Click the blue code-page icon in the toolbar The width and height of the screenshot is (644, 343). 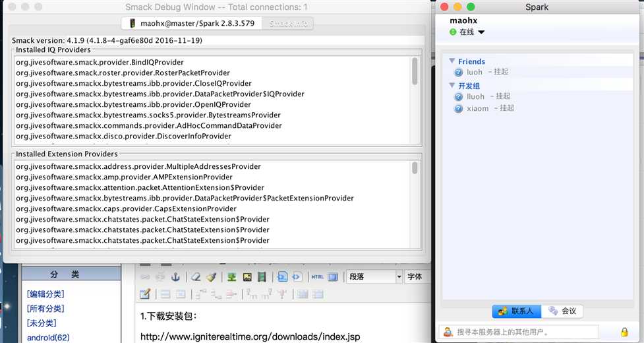point(282,277)
